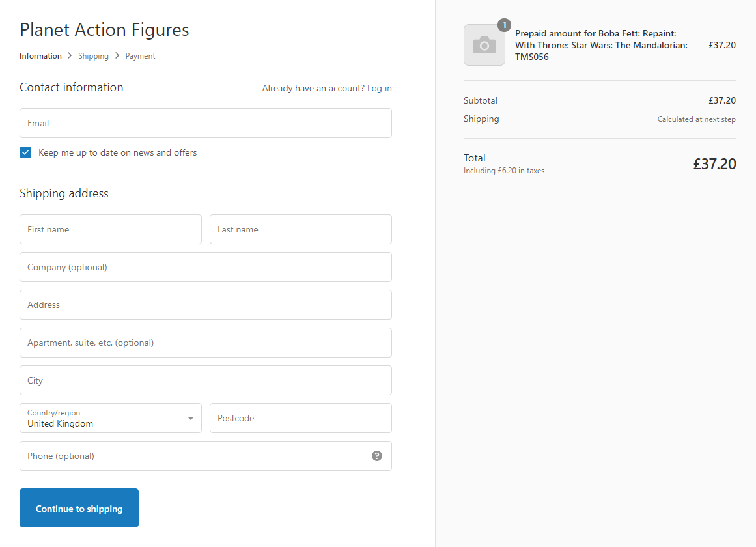This screenshot has height=547, width=756.
Task: Open the Country/region dropdown
Action: tap(111, 418)
